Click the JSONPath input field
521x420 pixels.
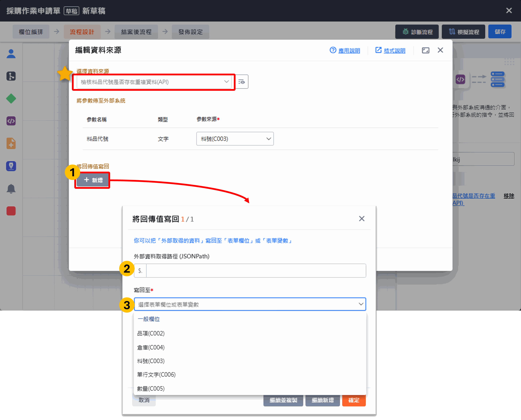coord(256,271)
